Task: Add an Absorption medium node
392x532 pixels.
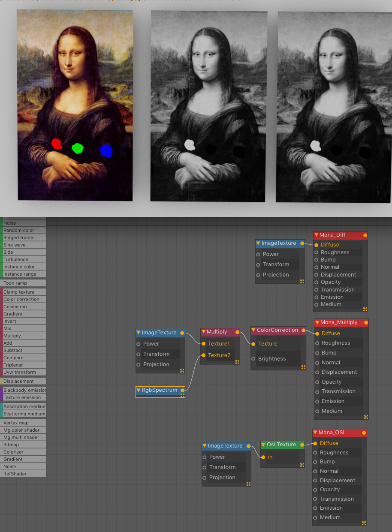Action: (23, 406)
